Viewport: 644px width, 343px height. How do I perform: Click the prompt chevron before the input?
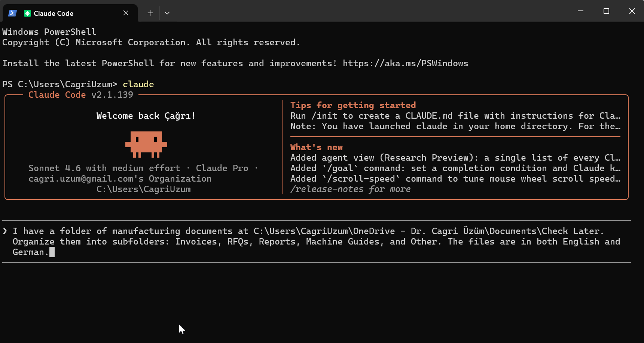point(5,231)
